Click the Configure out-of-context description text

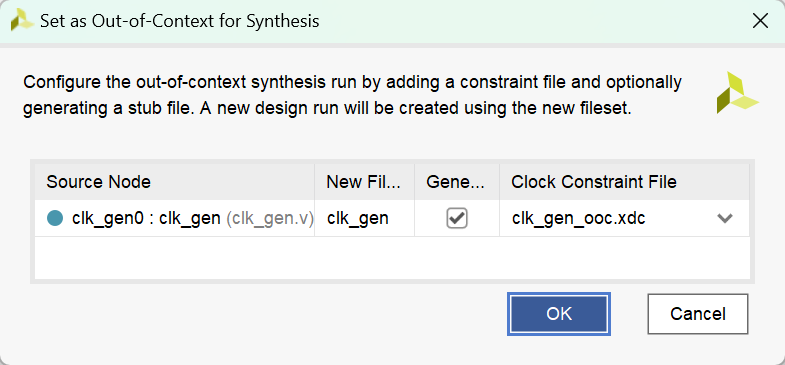352,95
